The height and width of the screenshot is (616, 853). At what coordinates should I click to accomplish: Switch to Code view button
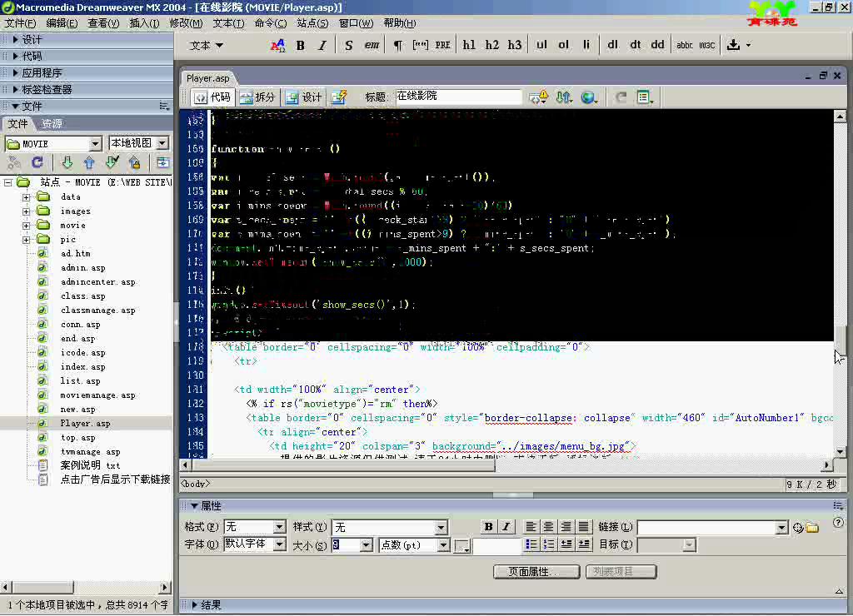[x=212, y=97]
